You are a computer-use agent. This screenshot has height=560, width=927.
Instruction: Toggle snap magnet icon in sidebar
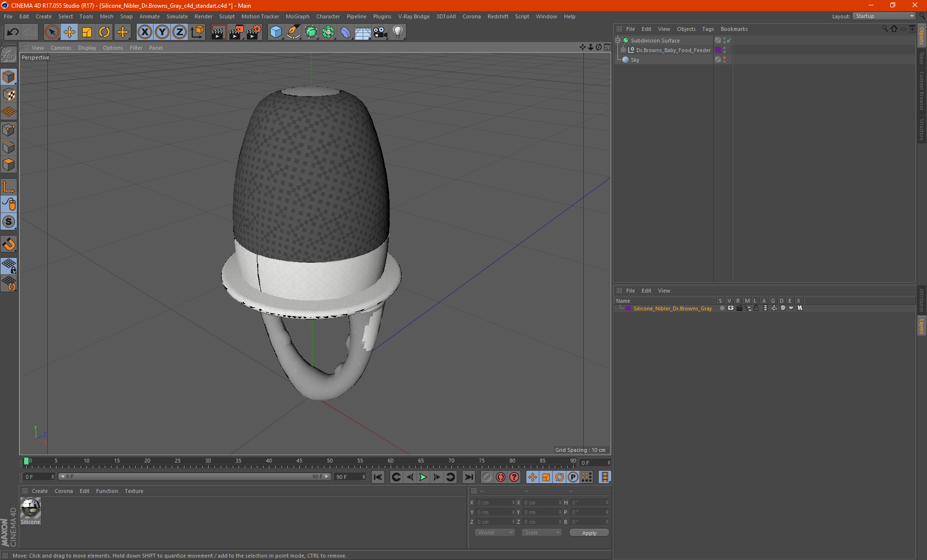coord(9,244)
